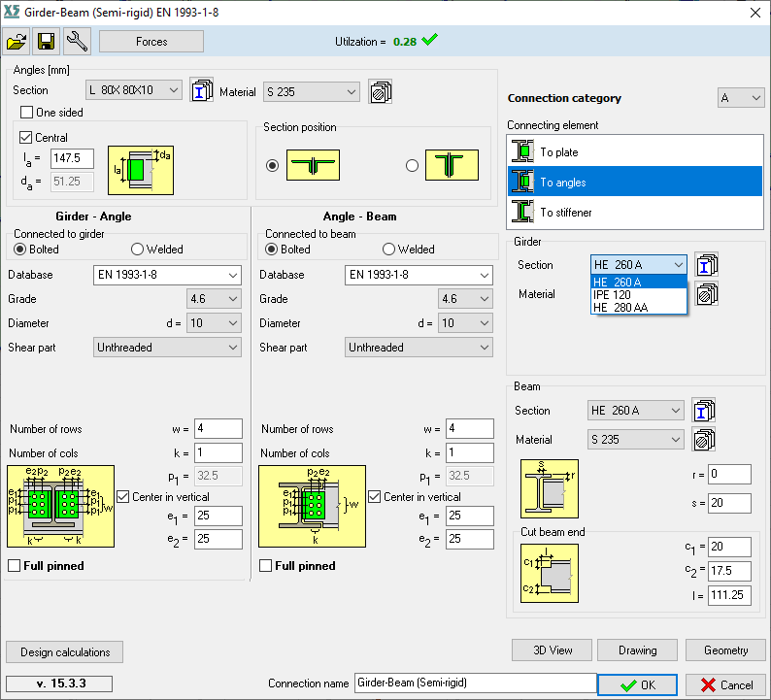Open the beam material library icon
The width and height of the screenshot is (771, 700).
click(704, 440)
